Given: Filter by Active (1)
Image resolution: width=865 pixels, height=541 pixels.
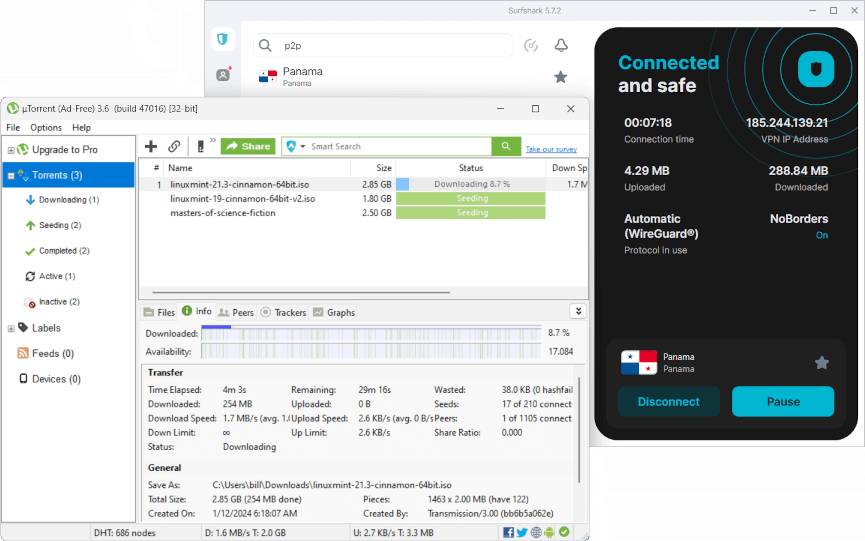Looking at the screenshot, I should [57, 276].
